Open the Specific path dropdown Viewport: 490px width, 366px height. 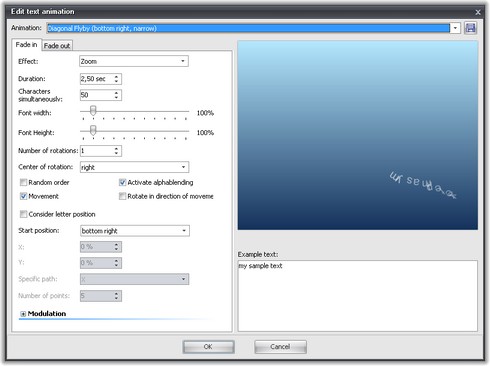click(x=134, y=279)
